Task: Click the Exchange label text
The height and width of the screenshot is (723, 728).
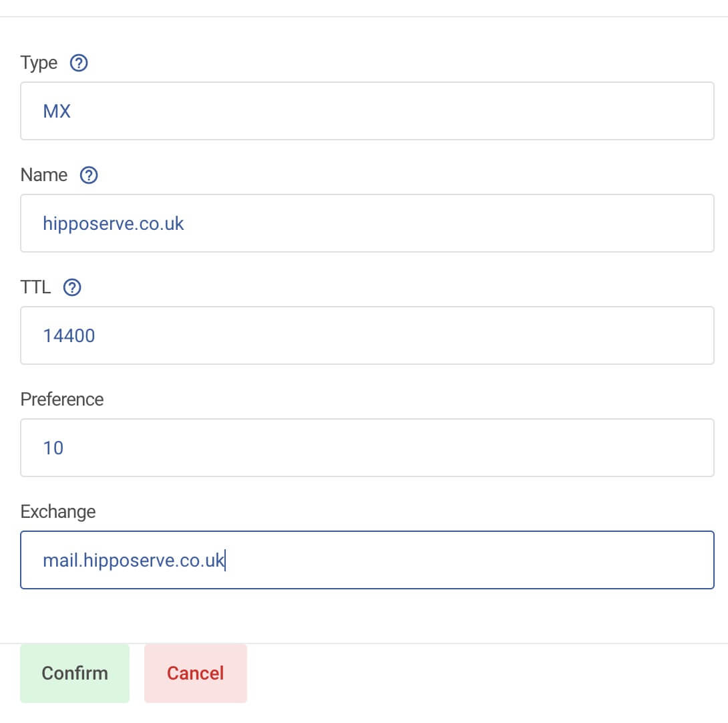Action: 58,512
